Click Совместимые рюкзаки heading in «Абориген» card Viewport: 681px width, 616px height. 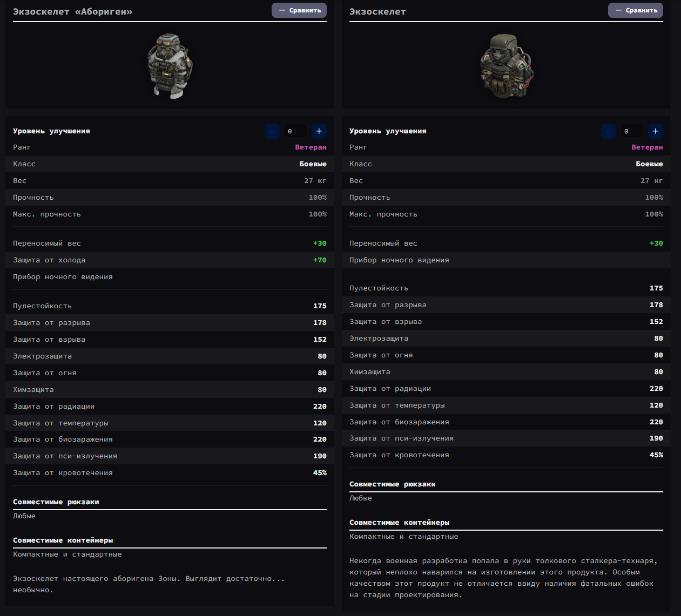(x=56, y=502)
